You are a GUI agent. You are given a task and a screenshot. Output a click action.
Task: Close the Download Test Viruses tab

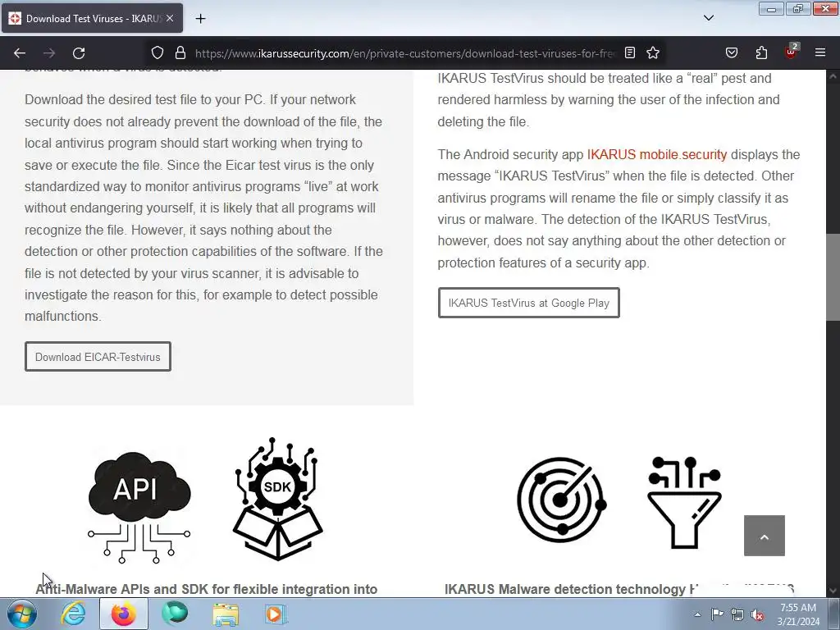click(170, 18)
